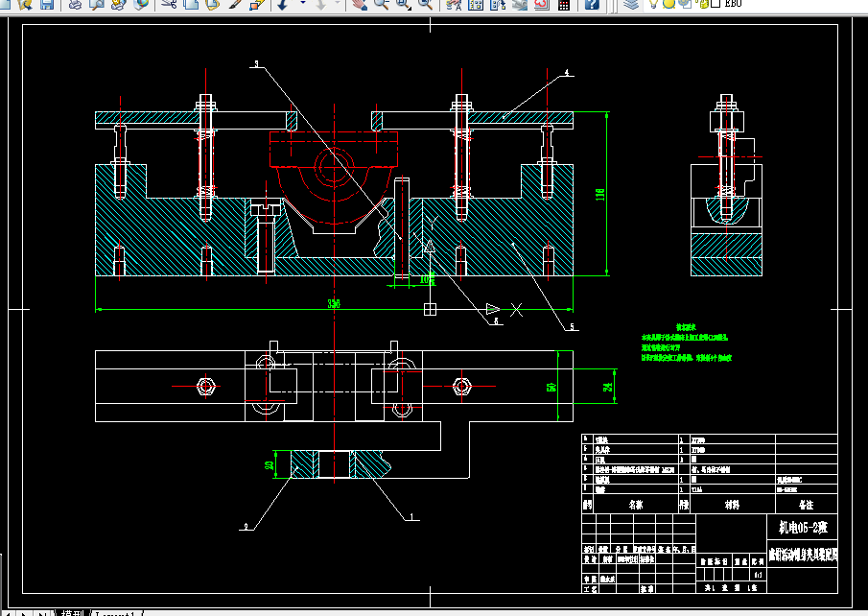
Task: Open the calculator grid icon
Action: coord(564,5)
